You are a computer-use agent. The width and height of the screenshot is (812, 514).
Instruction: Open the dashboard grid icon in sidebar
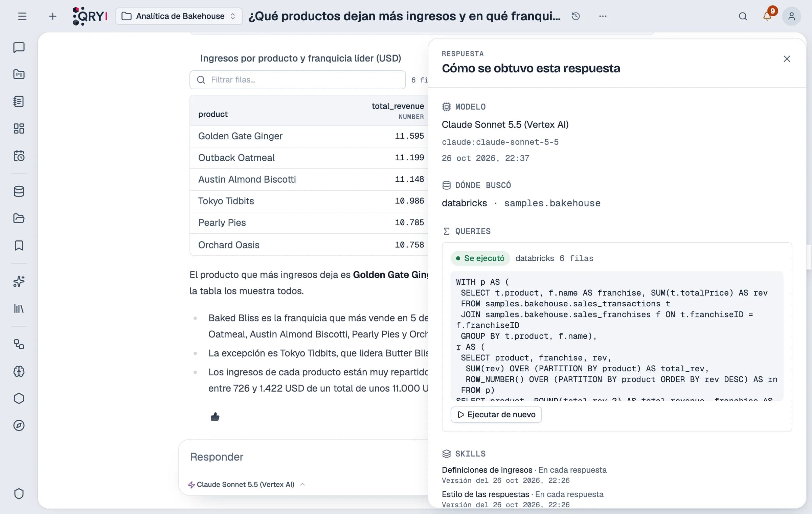coord(19,128)
